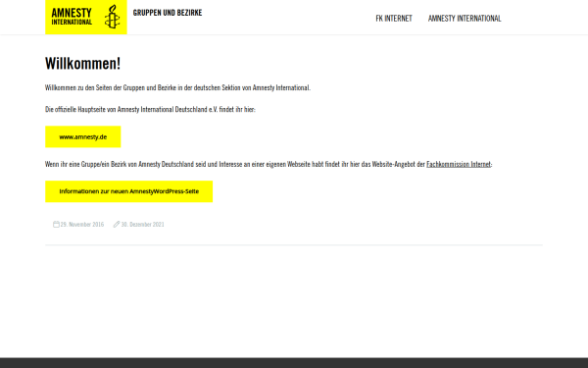This screenshot has width=588, height=368.
Task: Click the sentence 'Die offizielle Hauptseite von Amnesty'
Action: (150, 109)
